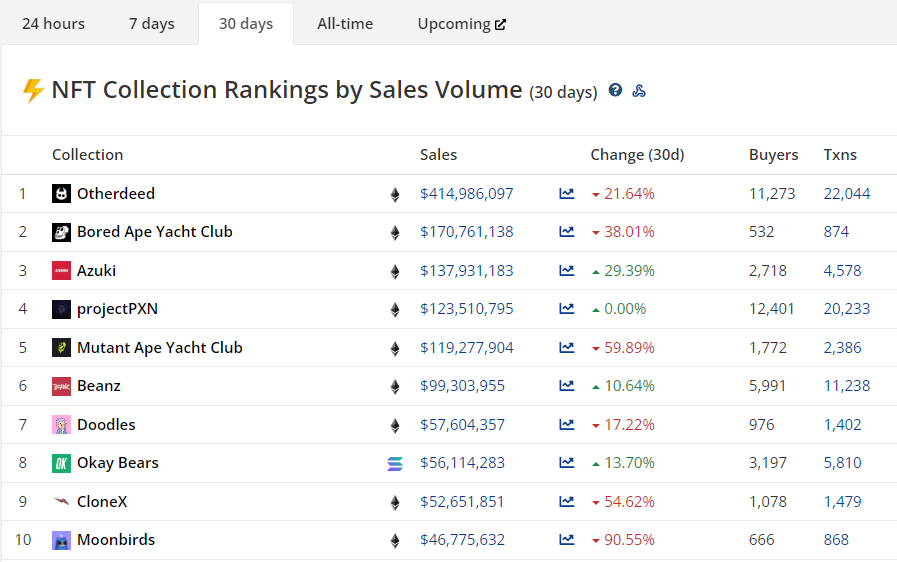Switch to the 24 hours tab
Image resolution: width=897 pixels, height=562 pixels.
point(53,24)
